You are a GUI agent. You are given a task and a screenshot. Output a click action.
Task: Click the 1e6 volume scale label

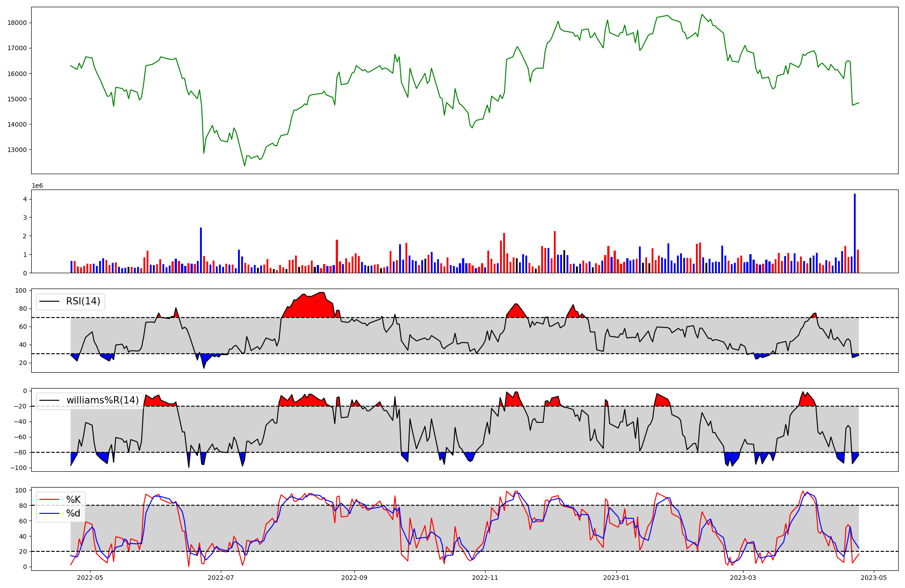tap(37, 185)
